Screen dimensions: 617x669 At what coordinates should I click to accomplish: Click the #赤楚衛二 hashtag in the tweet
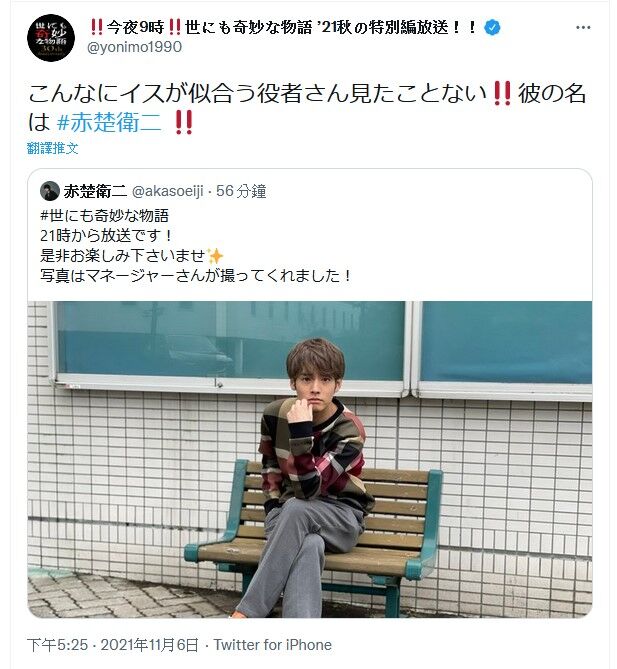[109, 123]
